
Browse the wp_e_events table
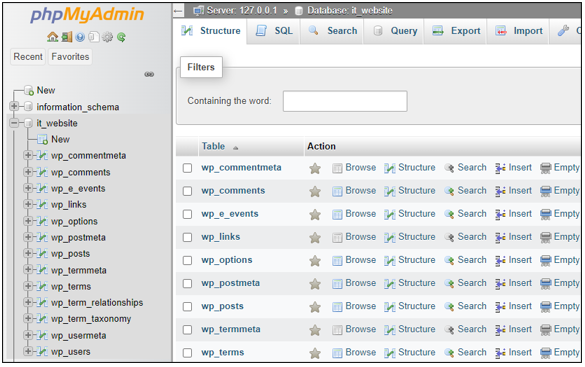(354, 214)
